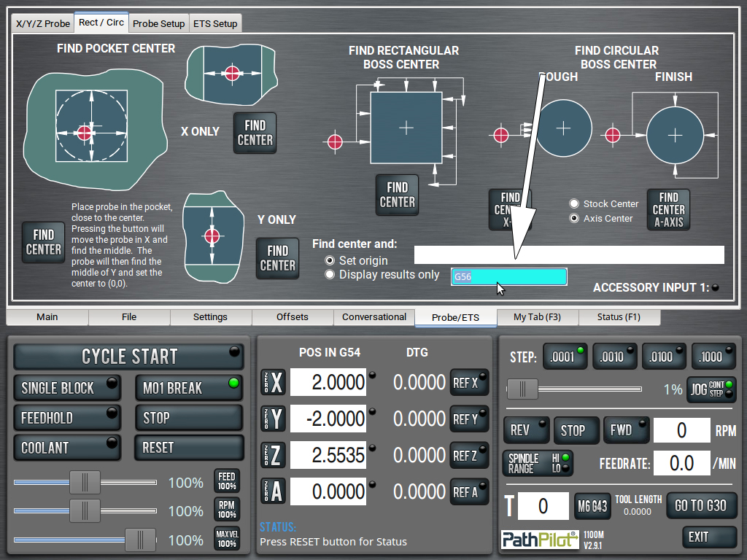Click the zero Z axis icon

pos(274,456)
